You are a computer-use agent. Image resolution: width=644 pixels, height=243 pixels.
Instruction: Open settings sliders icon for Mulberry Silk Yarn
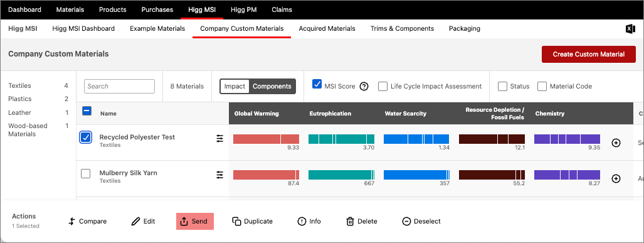point(220,175)
